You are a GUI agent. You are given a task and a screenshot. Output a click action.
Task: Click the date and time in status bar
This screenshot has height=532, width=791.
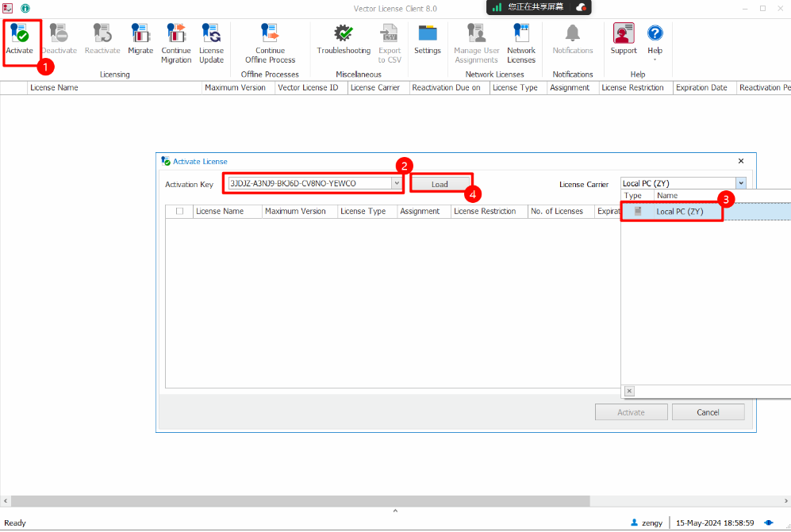coord(715,523)
